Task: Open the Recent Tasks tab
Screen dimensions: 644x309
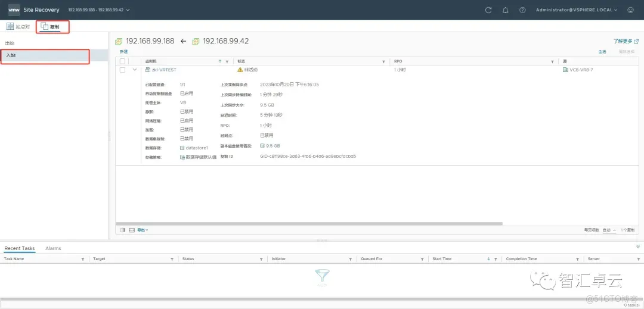Action: point(19,248)
